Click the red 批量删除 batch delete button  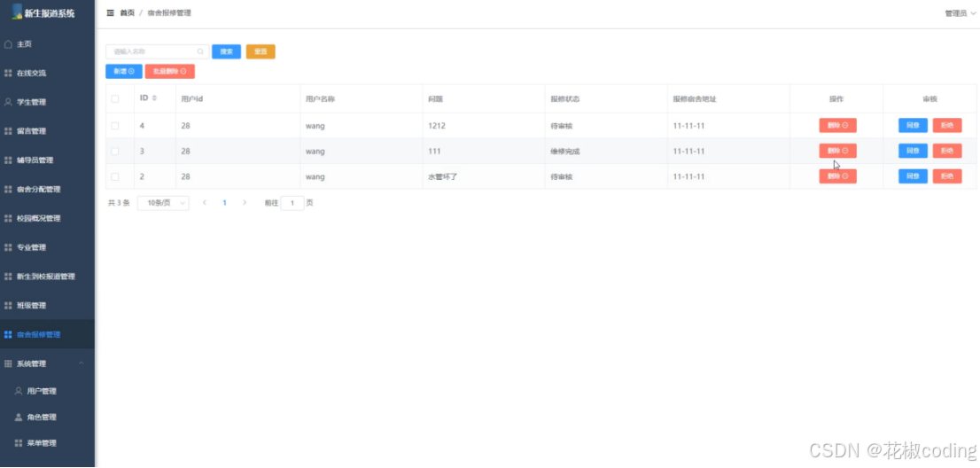pos(170,71)
